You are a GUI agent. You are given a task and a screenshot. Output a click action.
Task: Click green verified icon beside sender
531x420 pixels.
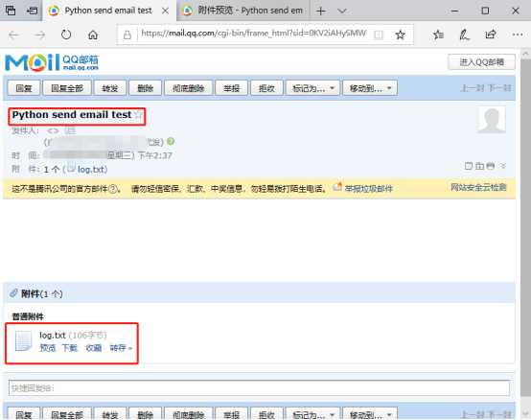click(x=171, y=141)
